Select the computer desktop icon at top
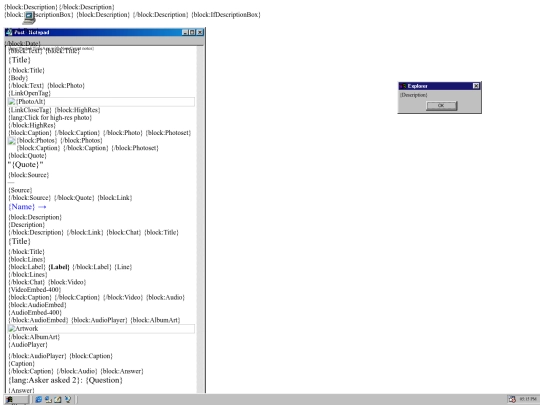This screenshot has height=405, width=540. pos(29,18)
